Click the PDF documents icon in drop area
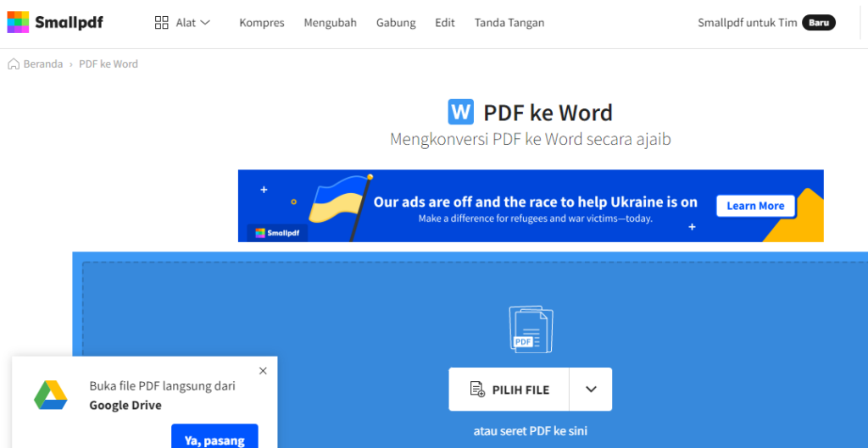 (x=531, y=329)
